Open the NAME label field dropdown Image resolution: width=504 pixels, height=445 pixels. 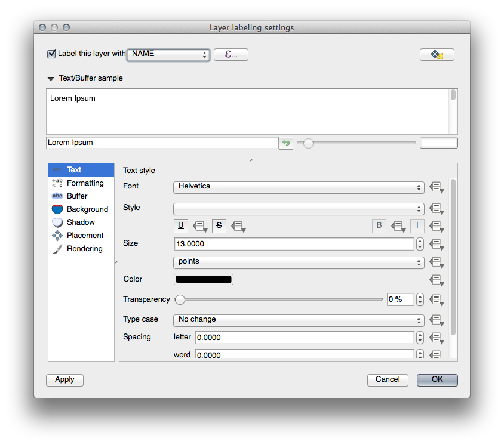click(x=168, y=54)
